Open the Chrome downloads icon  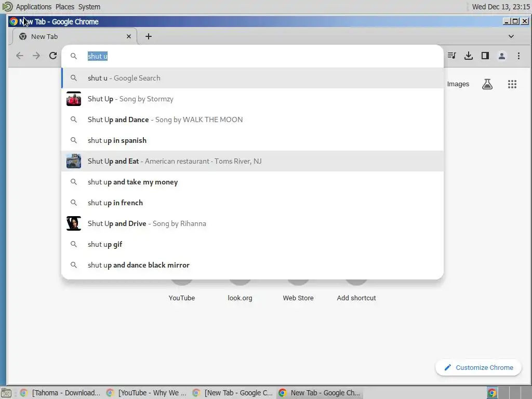click(x=469, y=56)
